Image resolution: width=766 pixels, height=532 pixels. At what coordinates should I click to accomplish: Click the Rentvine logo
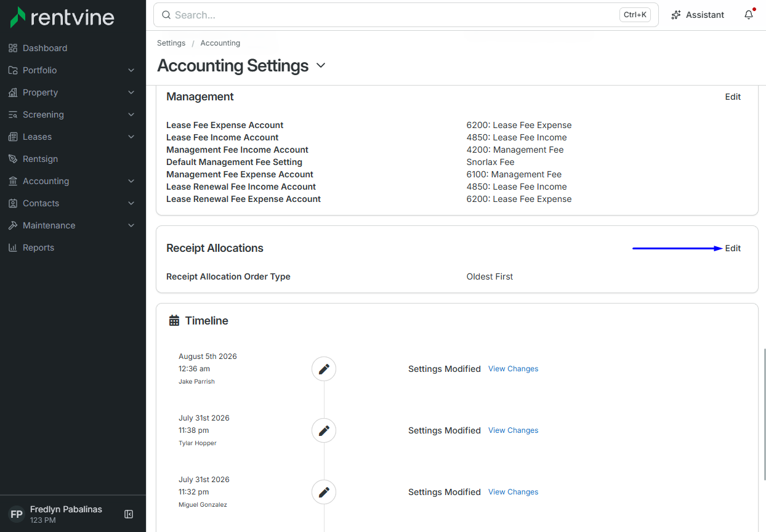(x=62, y=17)
